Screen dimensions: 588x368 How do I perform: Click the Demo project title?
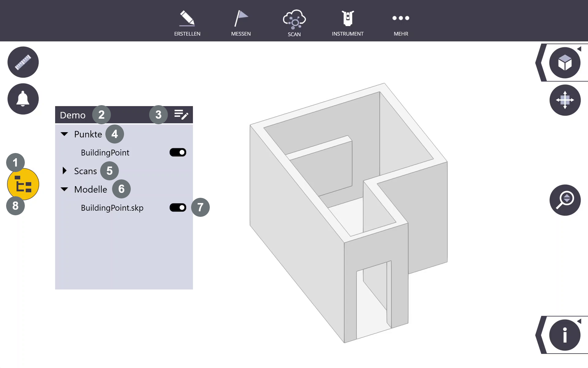(x=73, y=115)
